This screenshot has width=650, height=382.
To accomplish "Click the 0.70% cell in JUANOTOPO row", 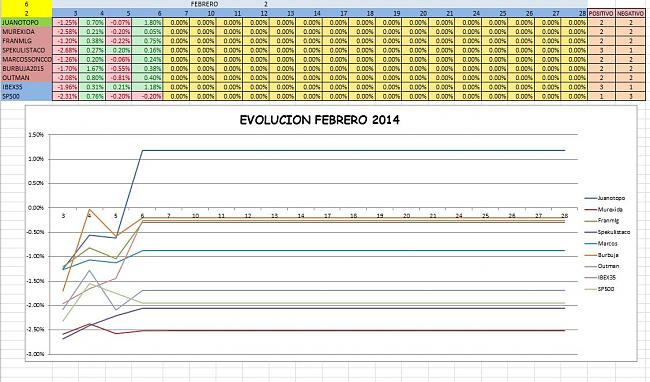I will (x=92, y=22).
